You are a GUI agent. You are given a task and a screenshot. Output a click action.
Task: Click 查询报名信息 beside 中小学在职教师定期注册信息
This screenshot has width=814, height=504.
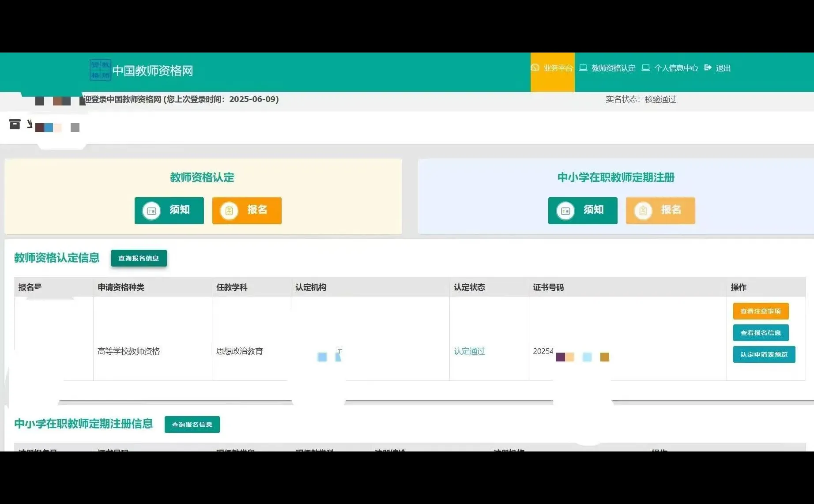click(192, 424)
